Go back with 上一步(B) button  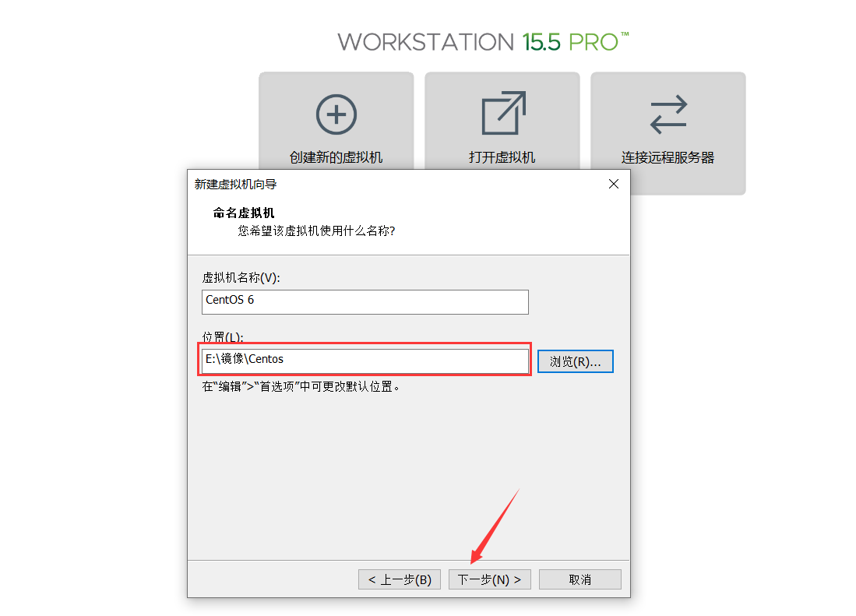point(400,579)
